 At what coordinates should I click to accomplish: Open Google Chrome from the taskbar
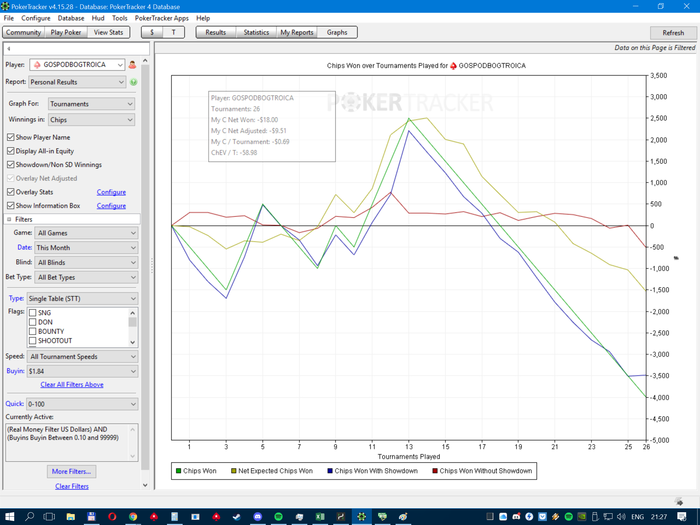[133, 517]
